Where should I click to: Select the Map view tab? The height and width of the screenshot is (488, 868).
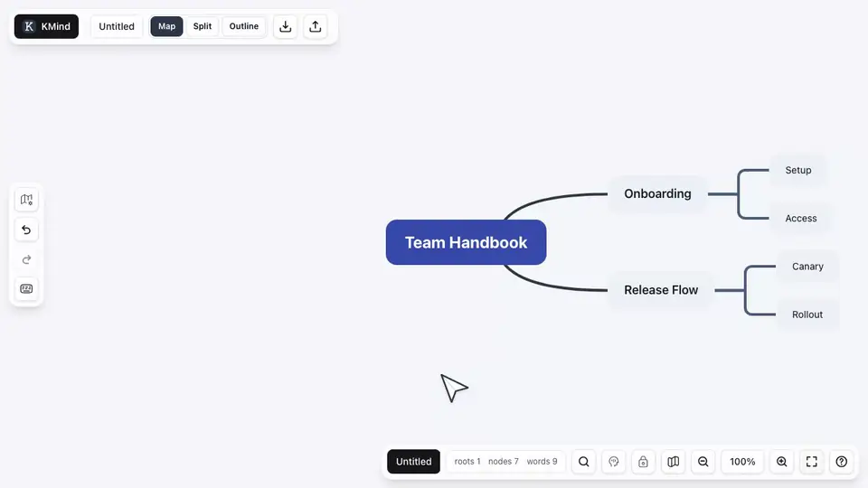click(166, 26)
